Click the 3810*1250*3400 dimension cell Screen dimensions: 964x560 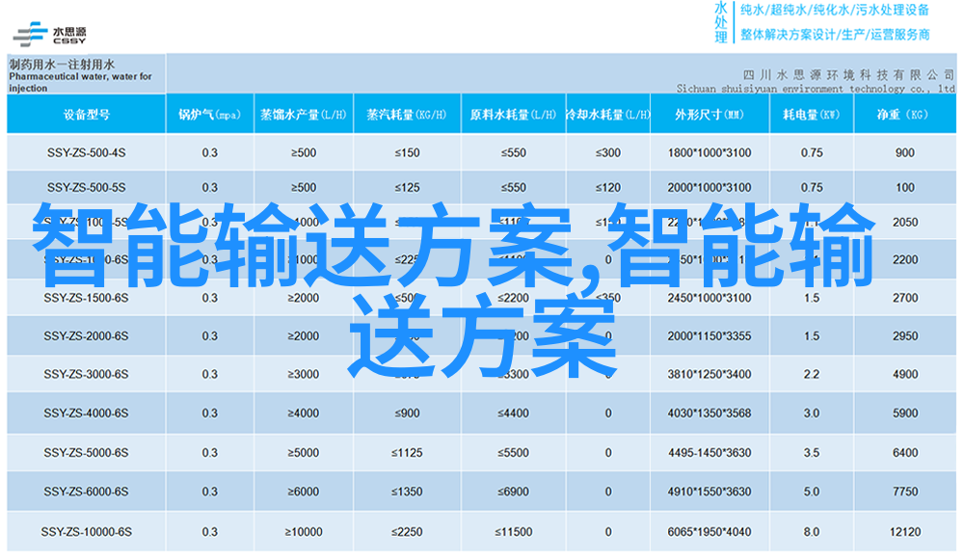[710, 374]
